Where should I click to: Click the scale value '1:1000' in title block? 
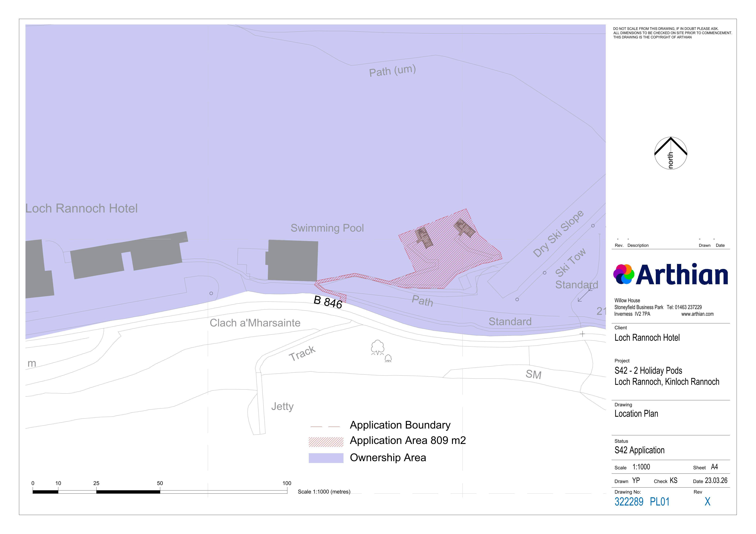pos(641,467)
